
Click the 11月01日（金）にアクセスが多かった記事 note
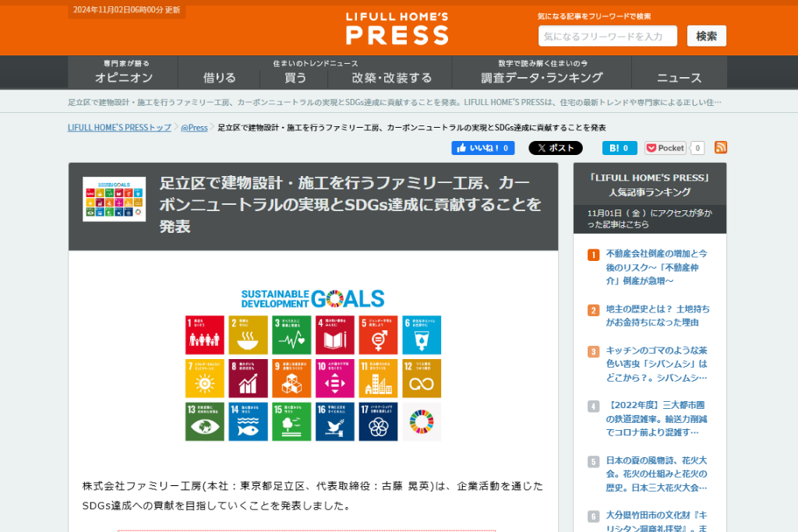650,219
